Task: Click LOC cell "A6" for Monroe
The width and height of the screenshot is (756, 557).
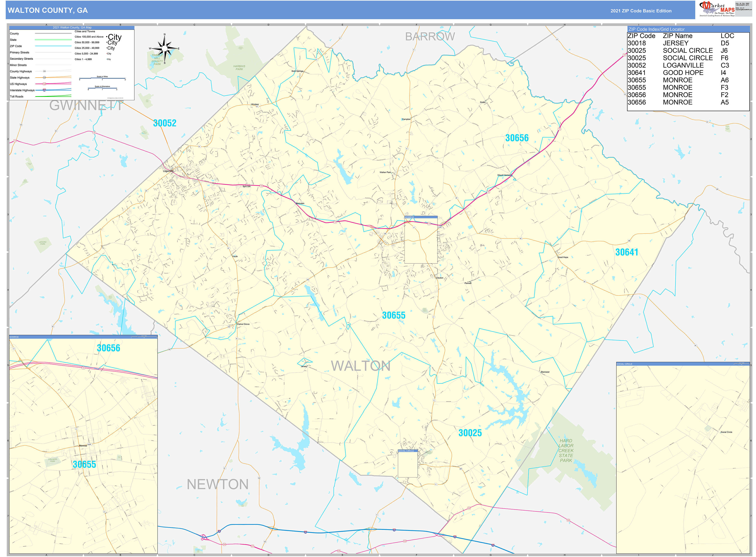Action: pyautogui.click(x=724, y=80)
